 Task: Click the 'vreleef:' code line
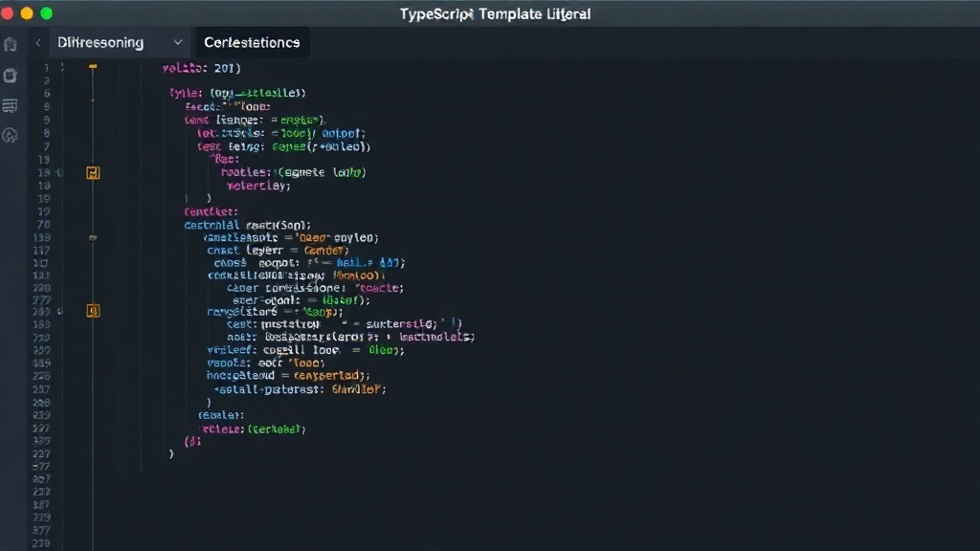pyautogui.click(x=305, y=350)
